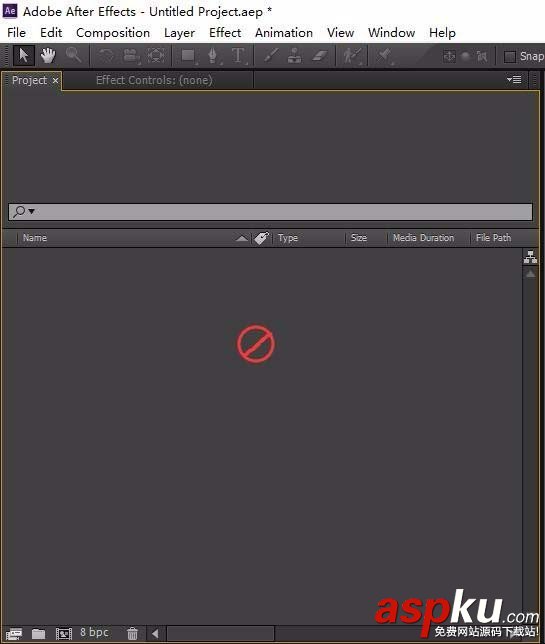Viewport: 545px width, 644px height.
Task: Select the Eraser tool
Action: (x=320, y=55)
